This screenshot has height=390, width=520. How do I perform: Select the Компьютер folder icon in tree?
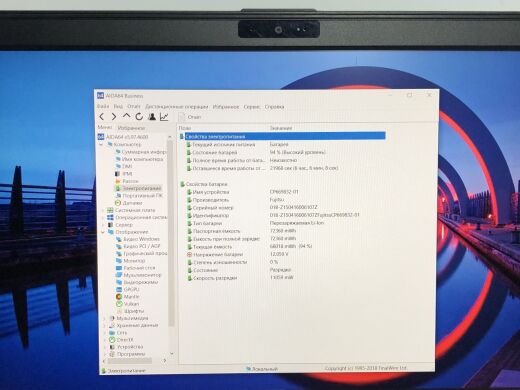tap(109, 144)
